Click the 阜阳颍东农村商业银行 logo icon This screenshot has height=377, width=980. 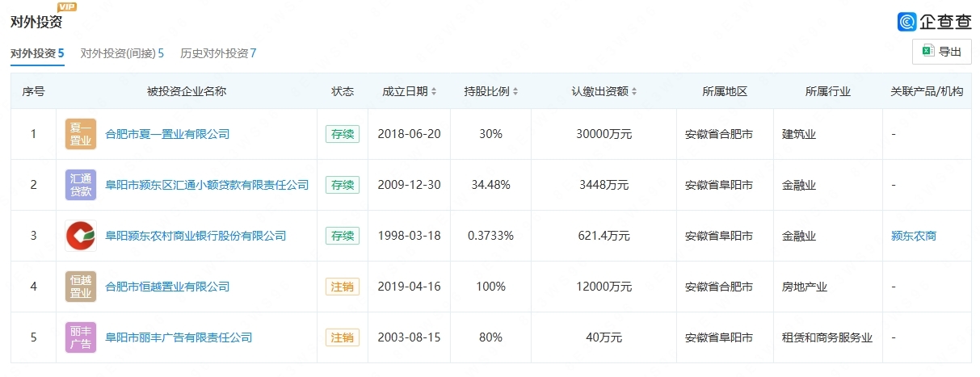tap(81, 236)
